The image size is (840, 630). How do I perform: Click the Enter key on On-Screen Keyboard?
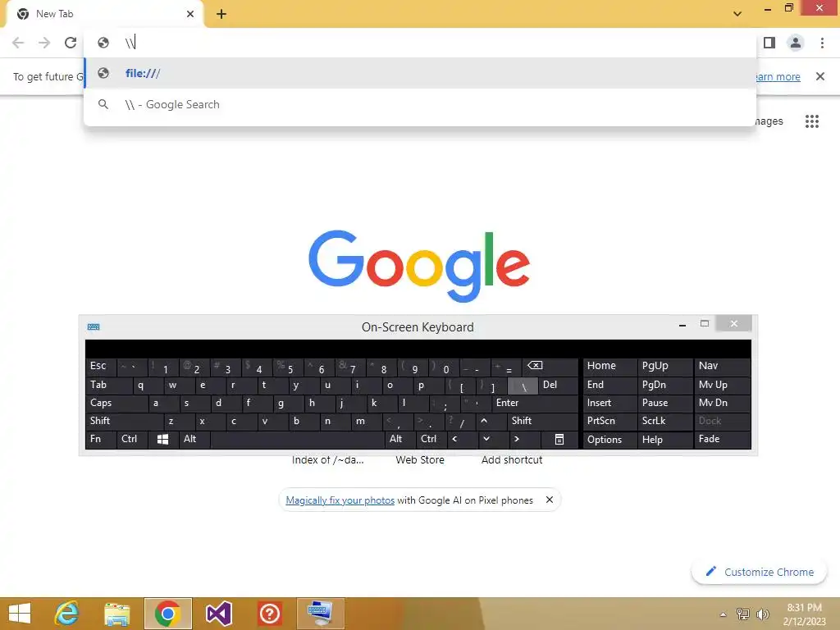click(535, 403)
